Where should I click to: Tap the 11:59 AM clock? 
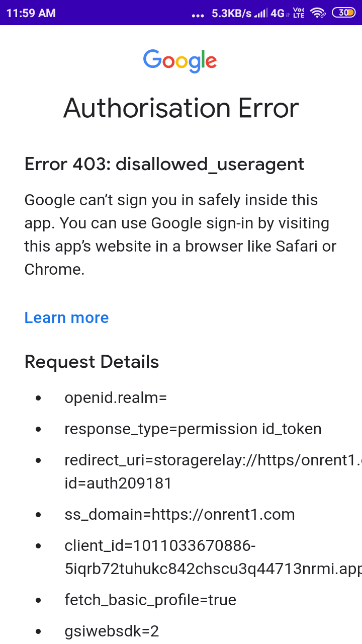click(31, 14)
